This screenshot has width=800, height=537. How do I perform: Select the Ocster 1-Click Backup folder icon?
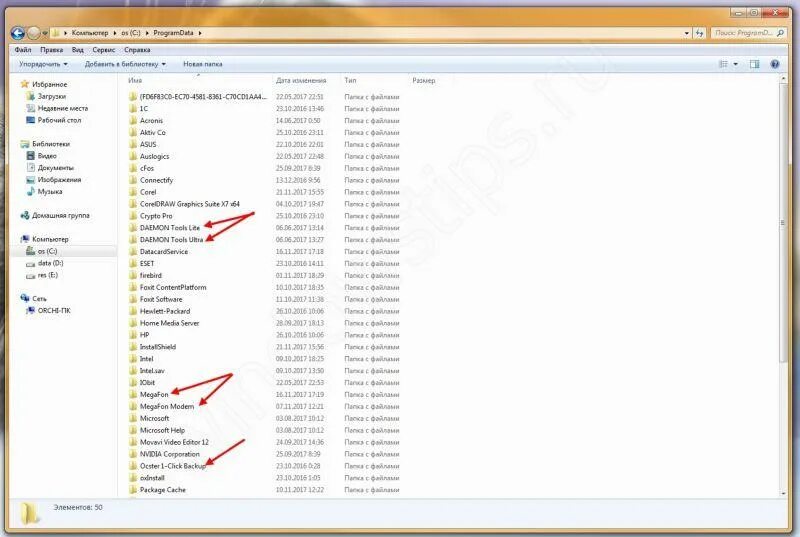(133, 466)
